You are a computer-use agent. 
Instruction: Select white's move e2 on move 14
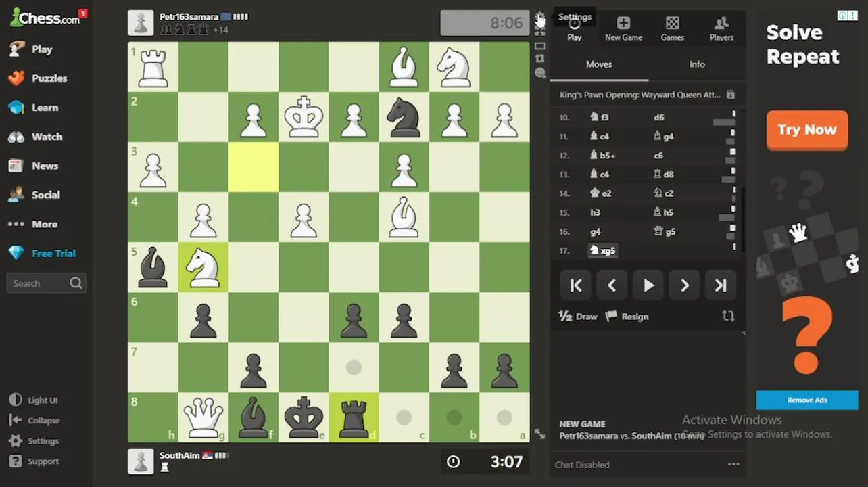(600, 193)
